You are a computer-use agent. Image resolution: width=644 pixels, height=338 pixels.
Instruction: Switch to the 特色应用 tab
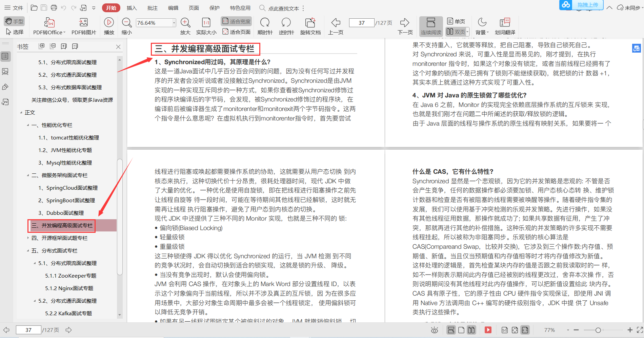240,8
